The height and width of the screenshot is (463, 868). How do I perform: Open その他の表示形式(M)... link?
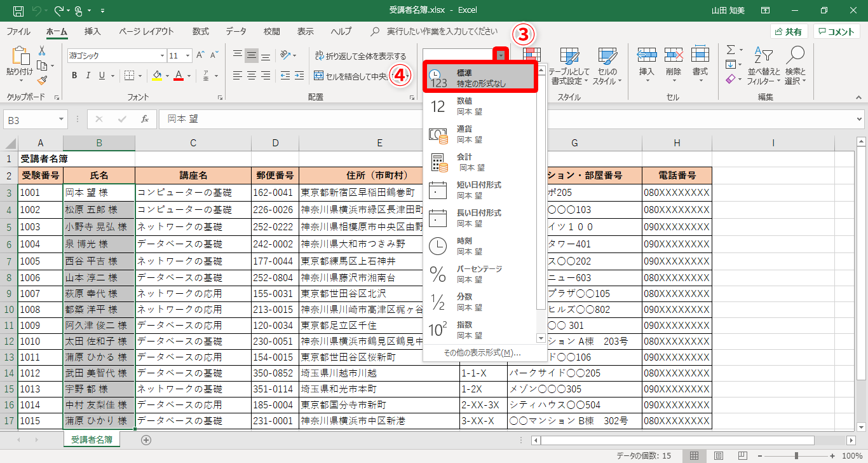point(482,352)
